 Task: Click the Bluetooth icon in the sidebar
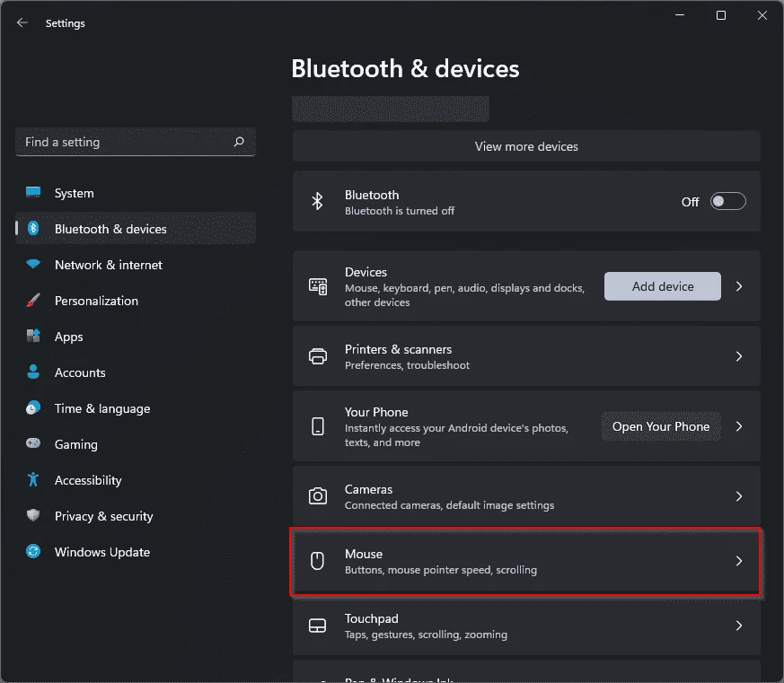tap(33, 228)
